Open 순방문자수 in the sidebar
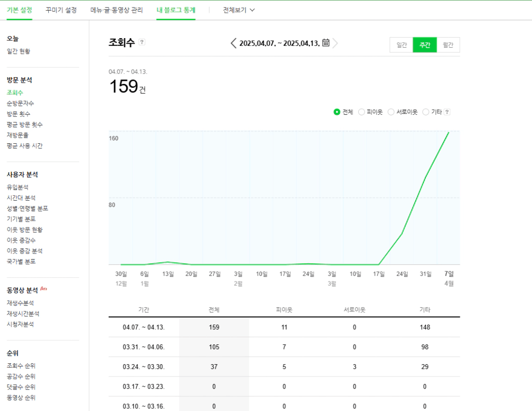 click(20, 103)
